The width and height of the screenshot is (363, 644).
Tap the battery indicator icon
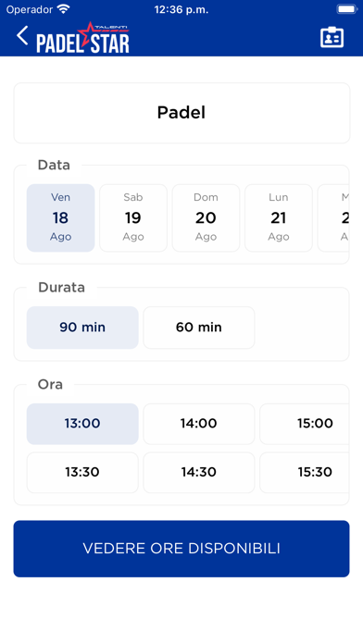pyautogui.click(x=346, y=9)
